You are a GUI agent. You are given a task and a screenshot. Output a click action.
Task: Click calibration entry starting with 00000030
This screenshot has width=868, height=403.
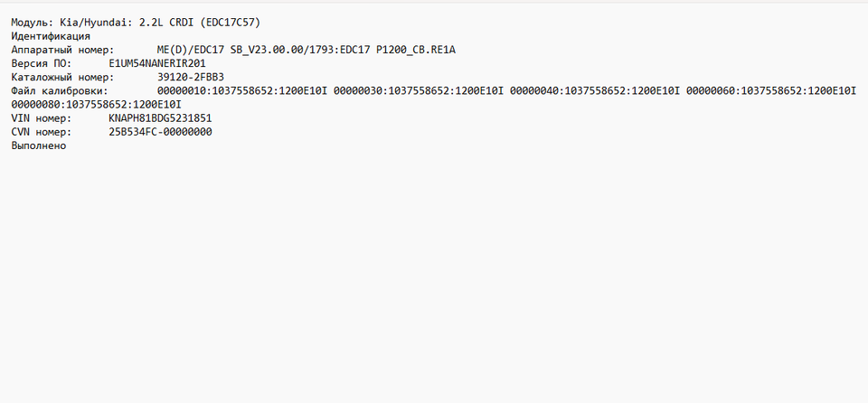click(418, 90)
